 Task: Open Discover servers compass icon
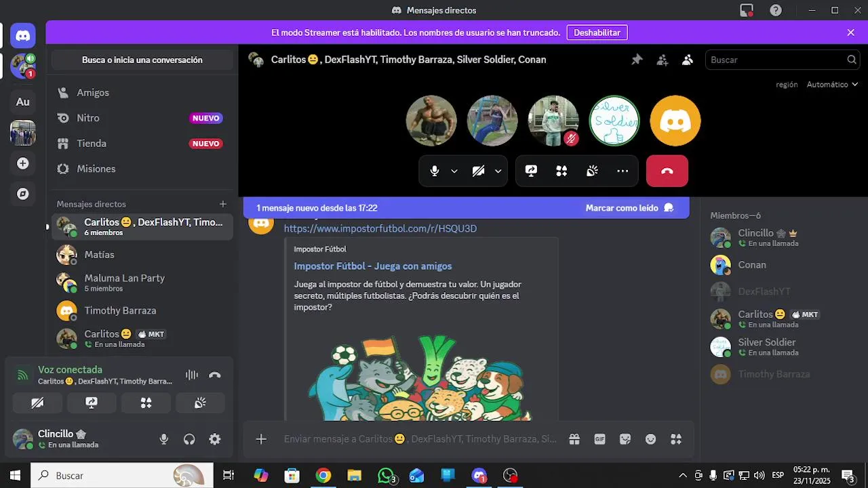click(x=22, y=194)
